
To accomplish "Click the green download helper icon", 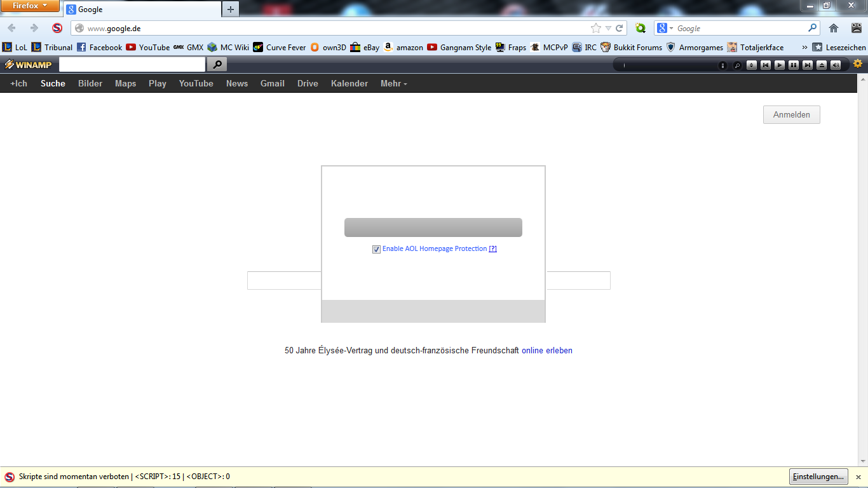I will click(641, 28).
